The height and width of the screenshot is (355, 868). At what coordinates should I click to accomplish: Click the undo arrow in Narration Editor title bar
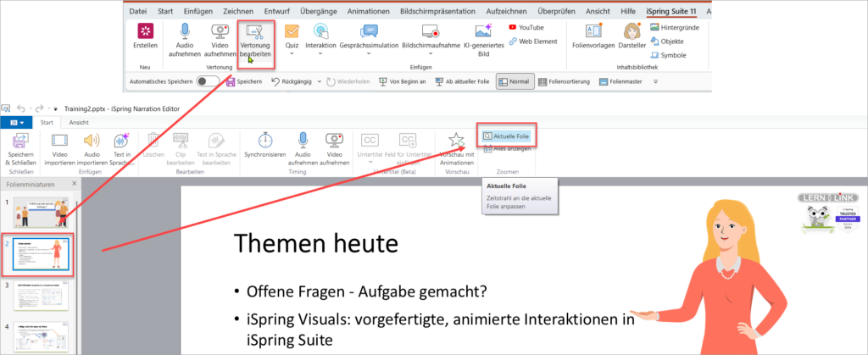21,109
